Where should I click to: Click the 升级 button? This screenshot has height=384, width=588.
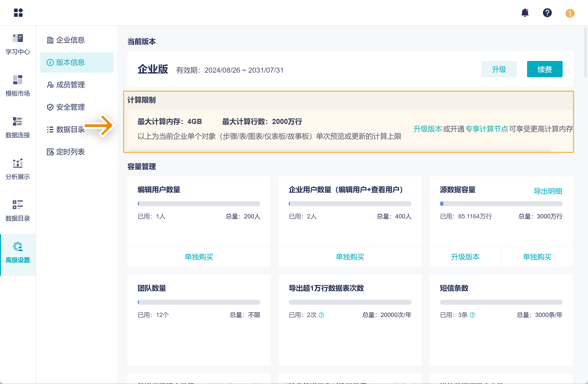[499, 69]
